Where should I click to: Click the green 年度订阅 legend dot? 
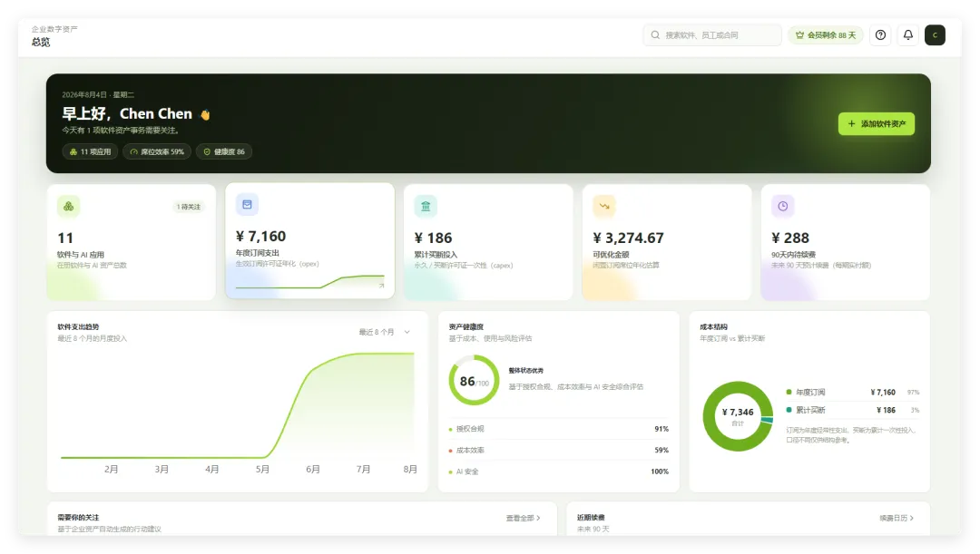[x=789, y=393]
